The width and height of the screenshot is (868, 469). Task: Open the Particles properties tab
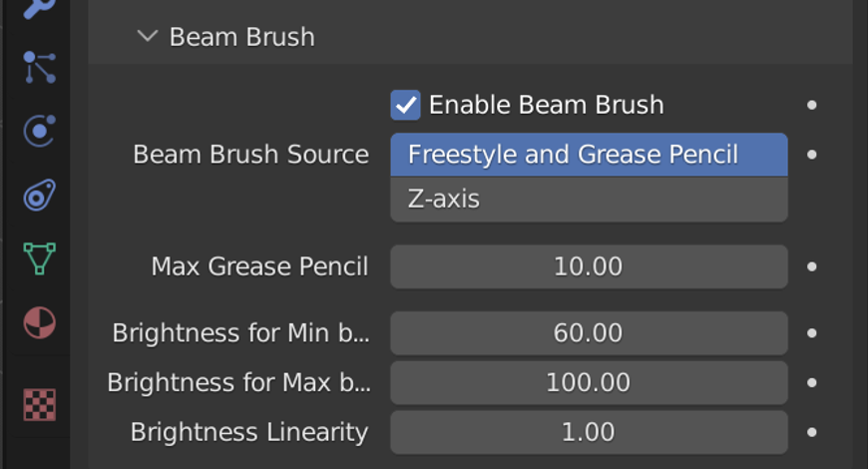click(39, 67)
